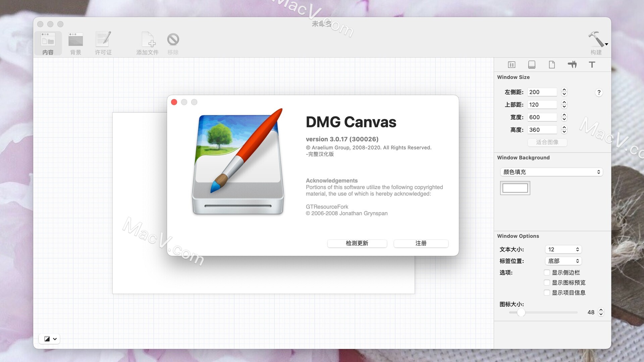Click the Window Background section heading
Viewport: 644px width, 362px height.
(523, 158)
